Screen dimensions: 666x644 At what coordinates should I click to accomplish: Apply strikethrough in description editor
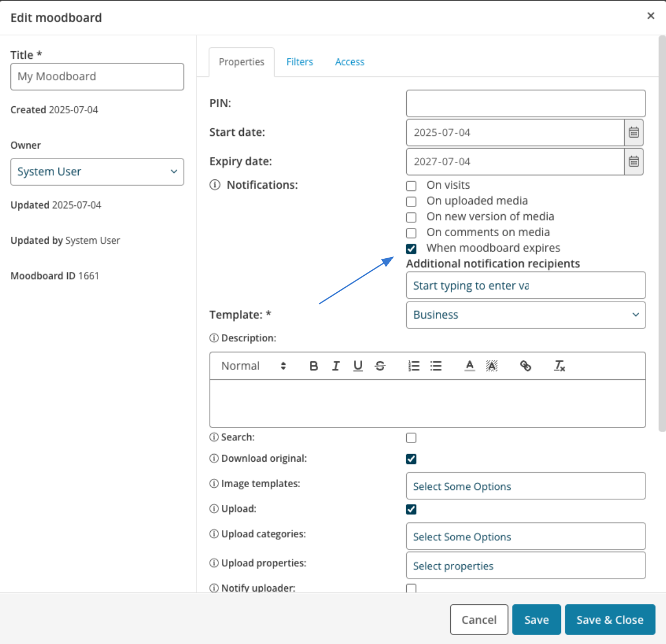tap(380, 366)
